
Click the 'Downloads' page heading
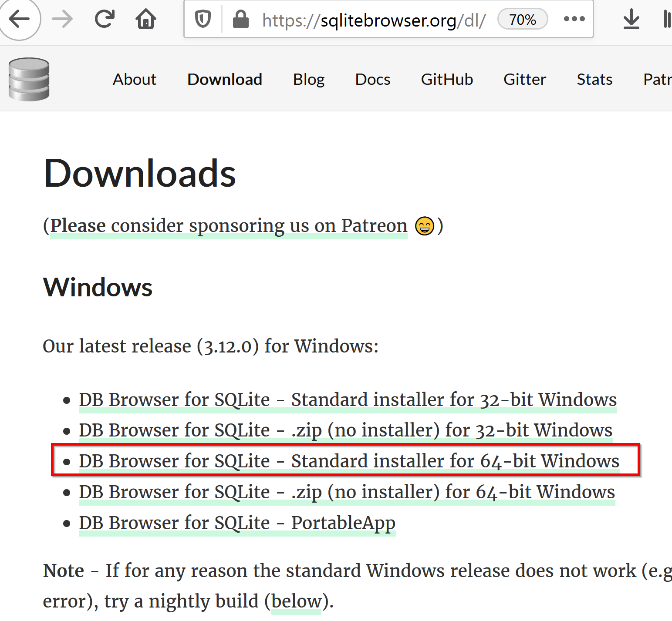point(140,173)
